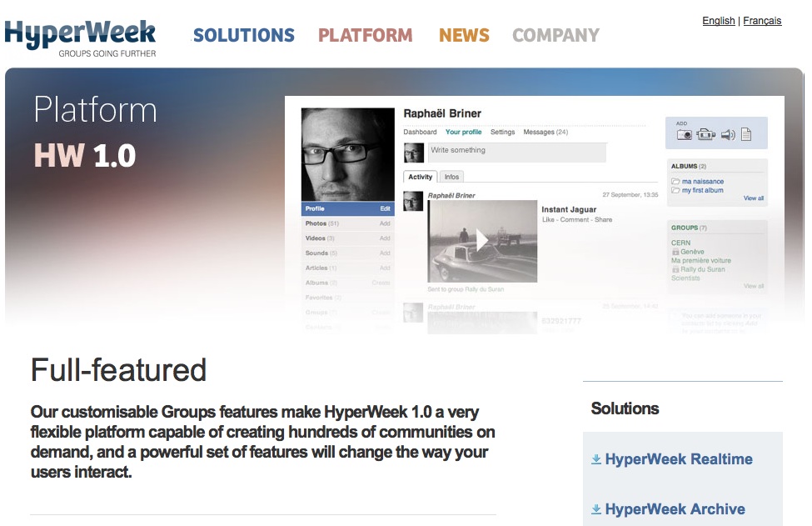Click the Raphaël Briner author name on post

(x=451, y=195)
